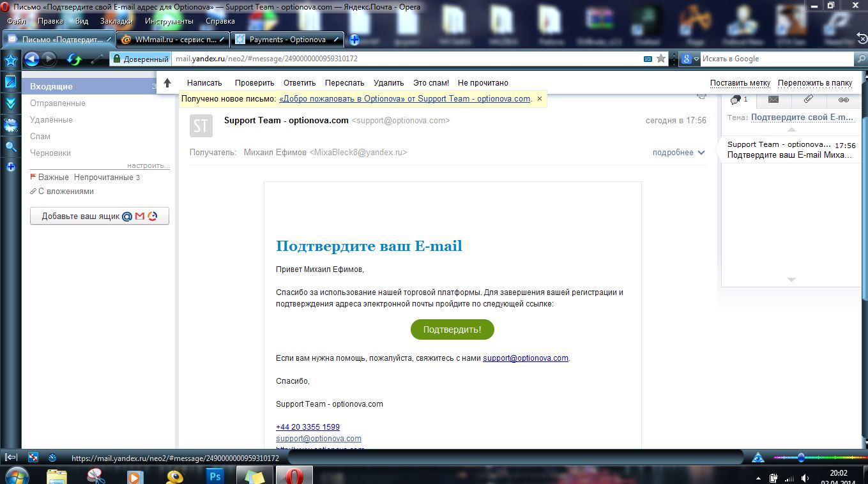
Task: Click the Доверенный security lock badge
Action: [x=141, y=59]
